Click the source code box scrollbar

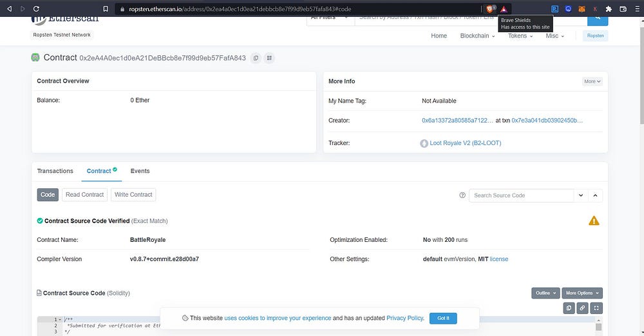[599, 326]
